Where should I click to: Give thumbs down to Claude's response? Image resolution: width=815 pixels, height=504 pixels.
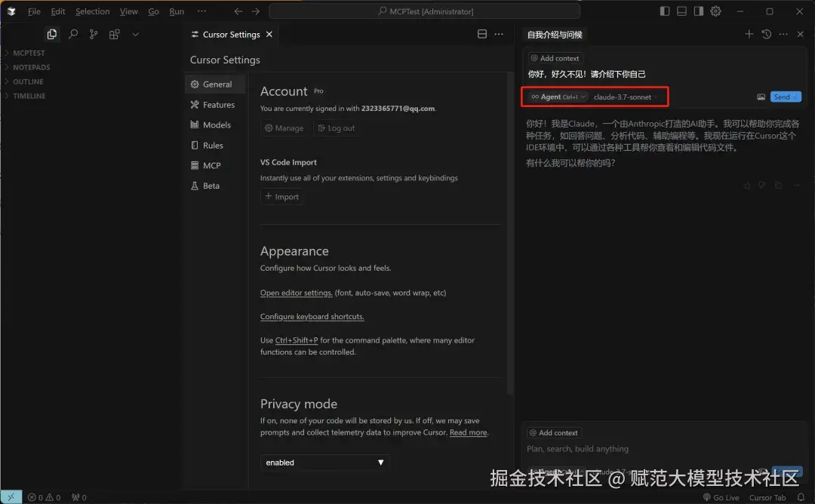click(761, 186)
